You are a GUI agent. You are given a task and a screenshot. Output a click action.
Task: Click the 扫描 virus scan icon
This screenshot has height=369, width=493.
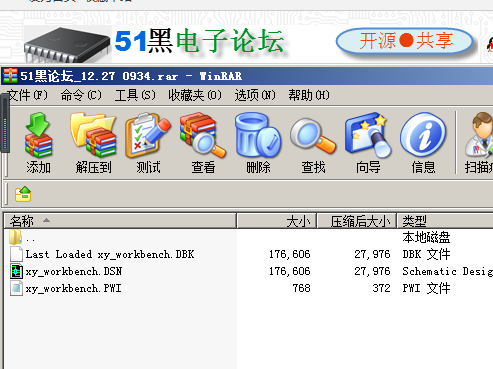[479, 135]
